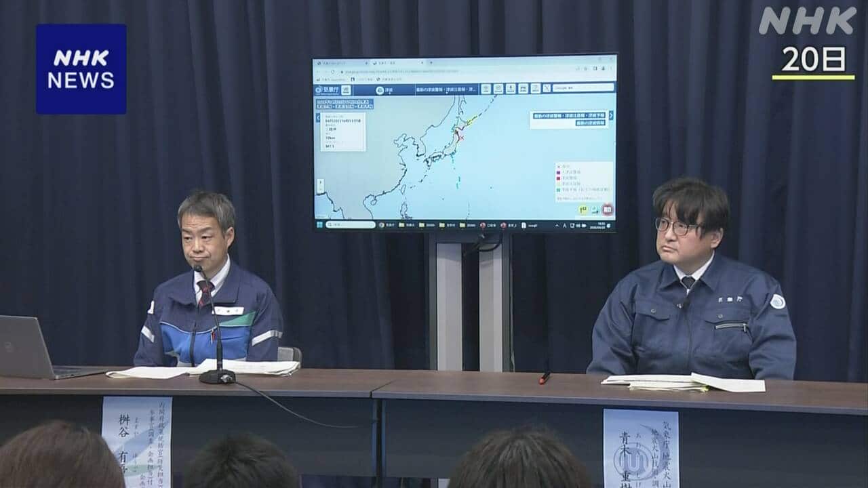Click the crossed-arrows icon beside search box

(546, 88)
